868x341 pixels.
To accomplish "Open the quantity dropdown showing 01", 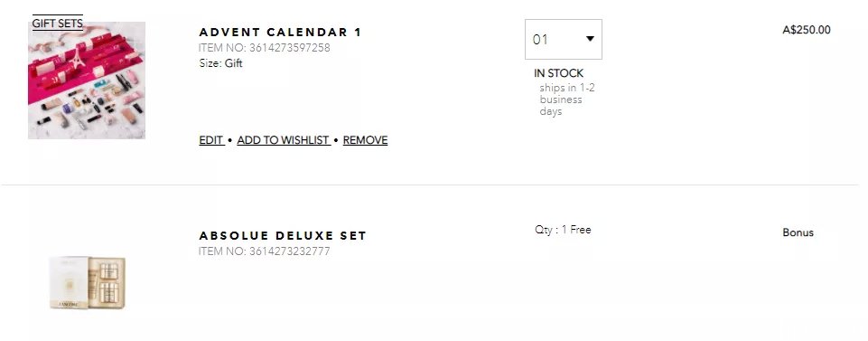I will [563, 40].
